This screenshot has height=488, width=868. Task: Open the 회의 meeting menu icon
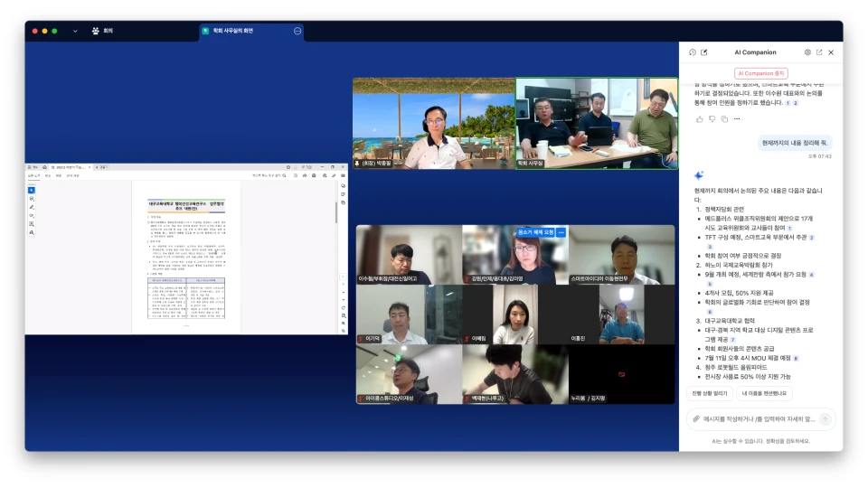96,31
